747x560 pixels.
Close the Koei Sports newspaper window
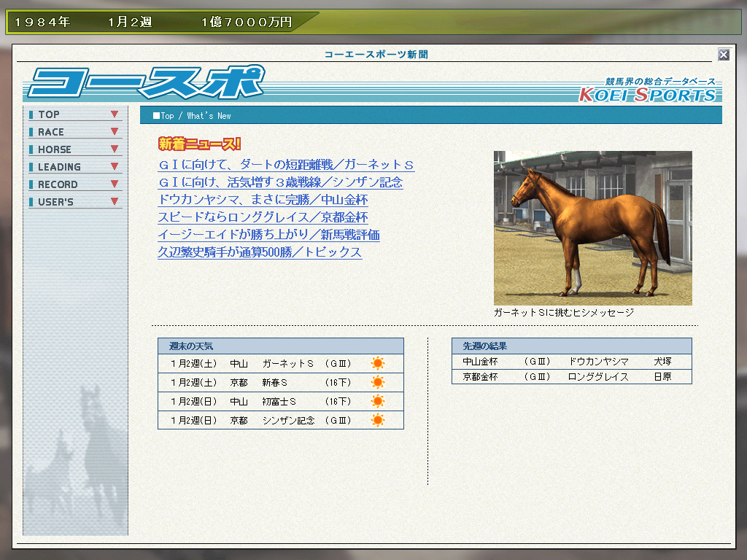(x=723, y=55)
